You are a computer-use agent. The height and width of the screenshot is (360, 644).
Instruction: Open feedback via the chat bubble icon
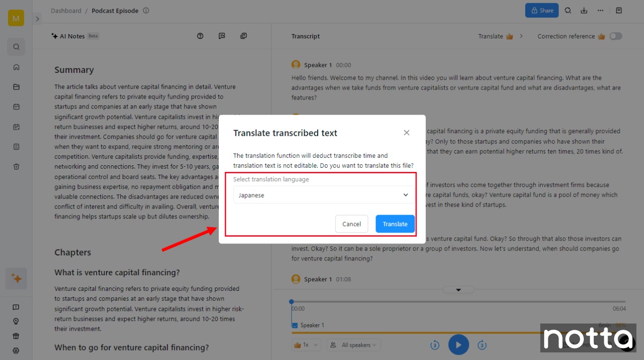[x=222, y=36]
